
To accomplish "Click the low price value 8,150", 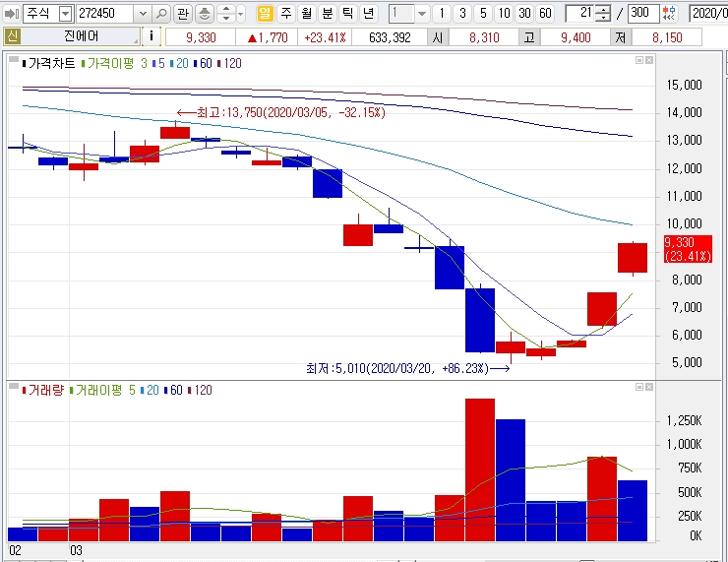I will coord(667,37).
